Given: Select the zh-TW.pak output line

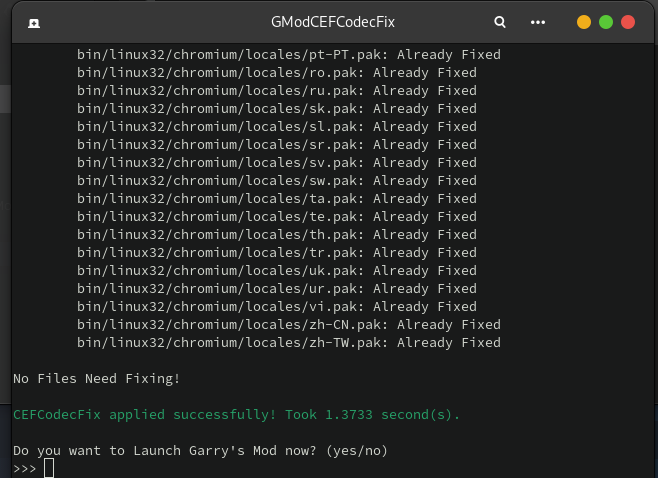Looking at the screenshot, I should point(288,343).
